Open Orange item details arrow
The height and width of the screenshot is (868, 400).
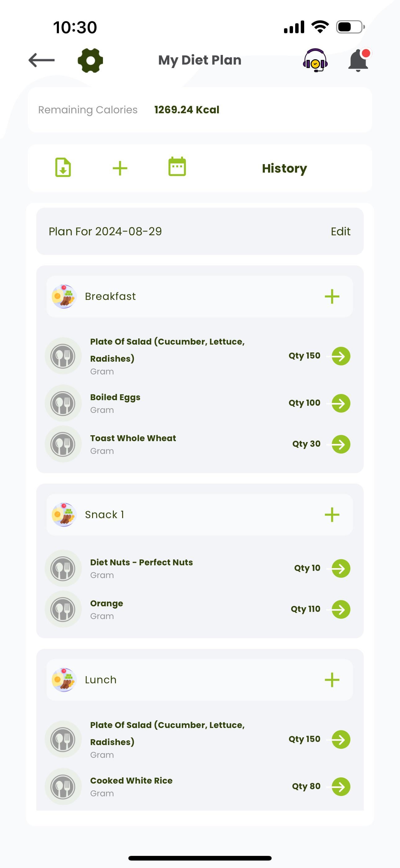tap(341, 609)
